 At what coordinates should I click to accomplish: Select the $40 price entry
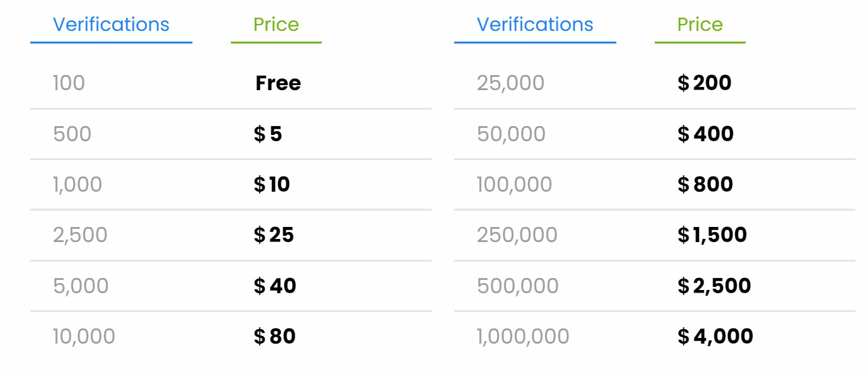pos(275,286)
